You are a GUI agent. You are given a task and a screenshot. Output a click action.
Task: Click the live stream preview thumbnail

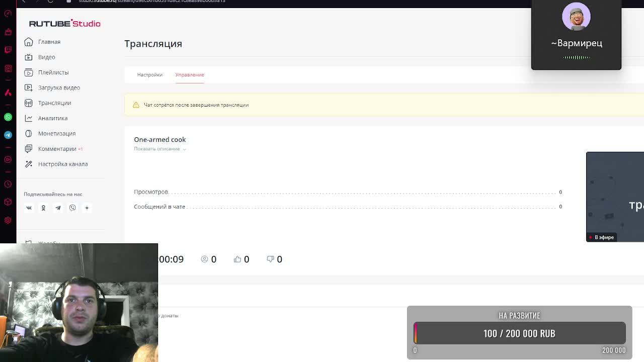pyautogui.click(x=615, y=197)
